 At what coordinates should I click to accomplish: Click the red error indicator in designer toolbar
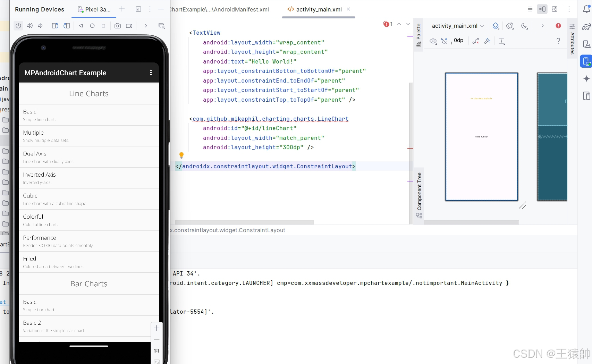pyautogui.click(x=558, y=26)
